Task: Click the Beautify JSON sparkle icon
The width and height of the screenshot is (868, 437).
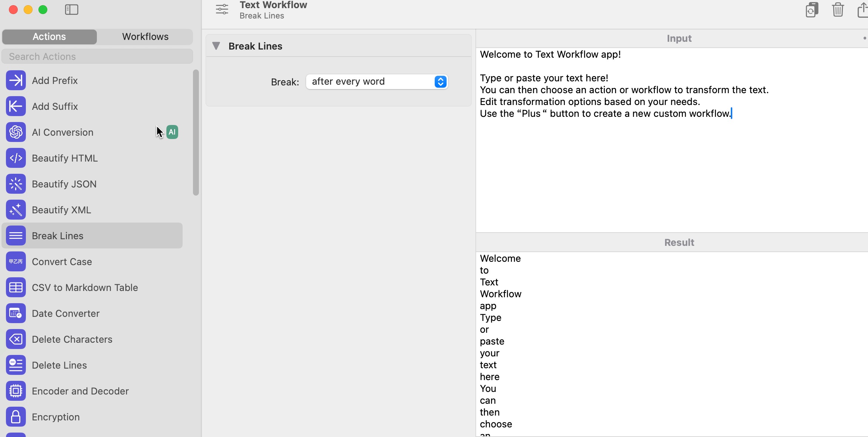Action: 16,184
